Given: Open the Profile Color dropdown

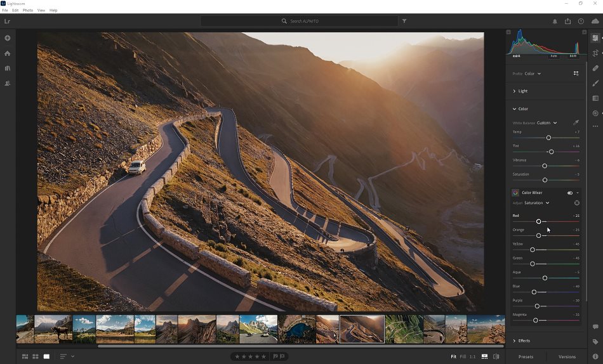Looking at the screenshot, I should [x=533, y=74].
